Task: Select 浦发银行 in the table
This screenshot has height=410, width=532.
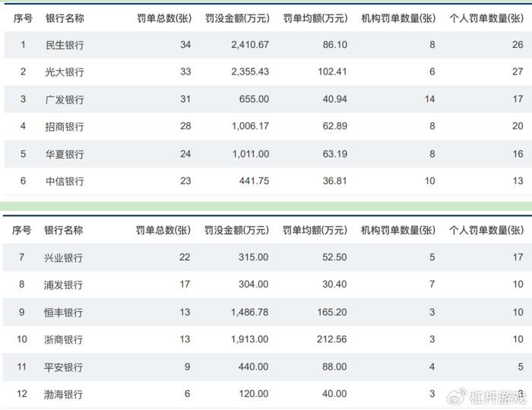Action: [x=63, y=284]
